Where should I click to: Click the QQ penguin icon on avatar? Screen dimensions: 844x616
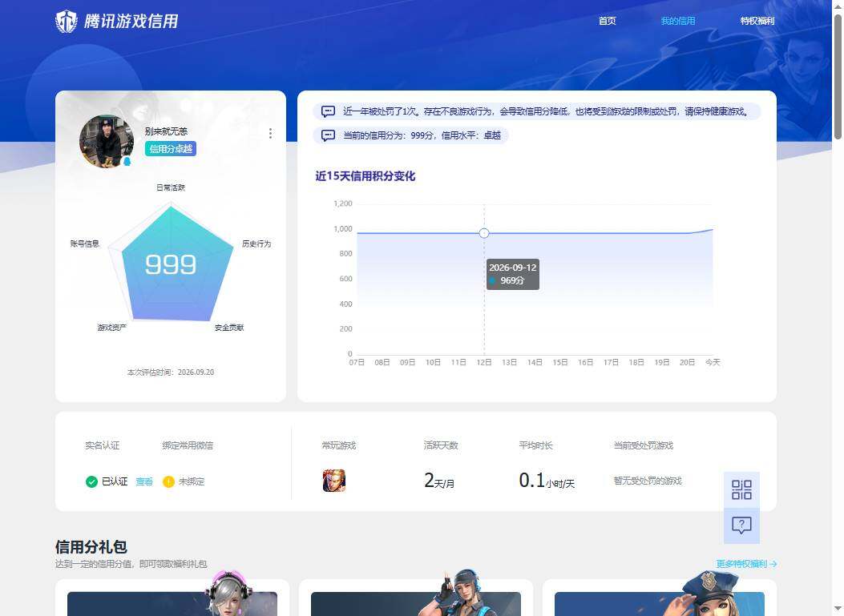pyautogui.click(x=127, y=161)
